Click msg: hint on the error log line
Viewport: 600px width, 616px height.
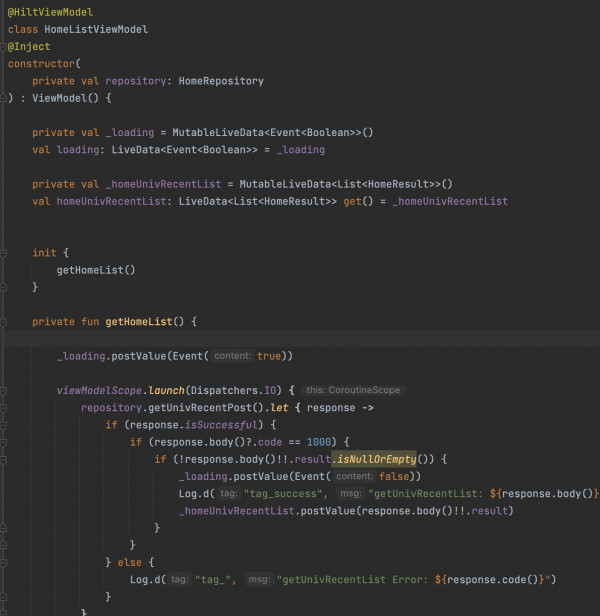[259, 579]
